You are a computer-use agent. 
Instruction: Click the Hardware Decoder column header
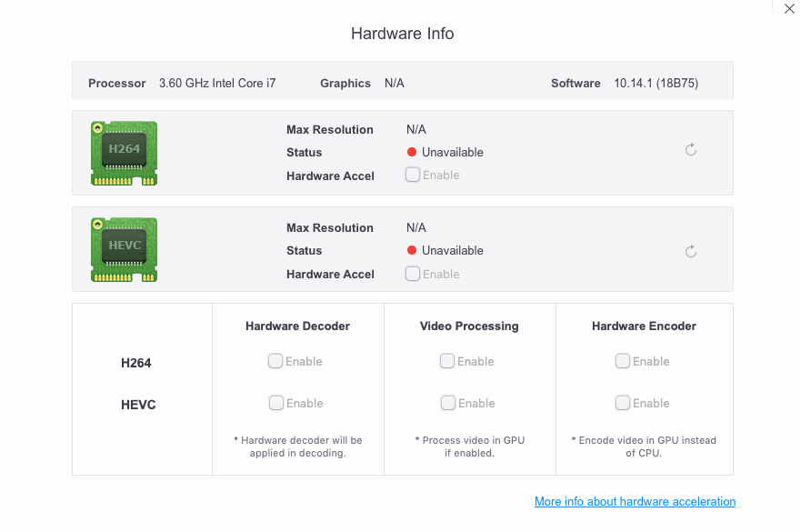(298, 326)
